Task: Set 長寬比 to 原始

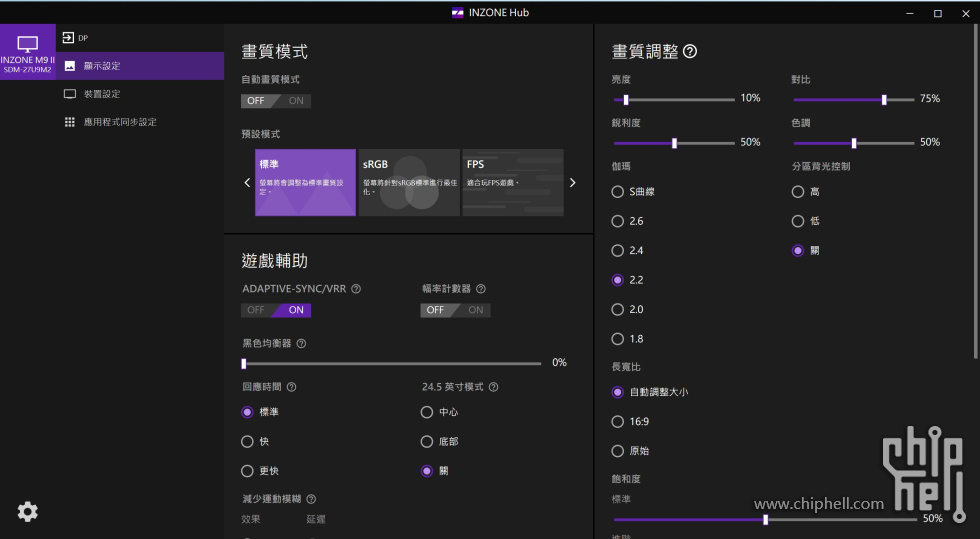Action: click(x=618, y=451)
